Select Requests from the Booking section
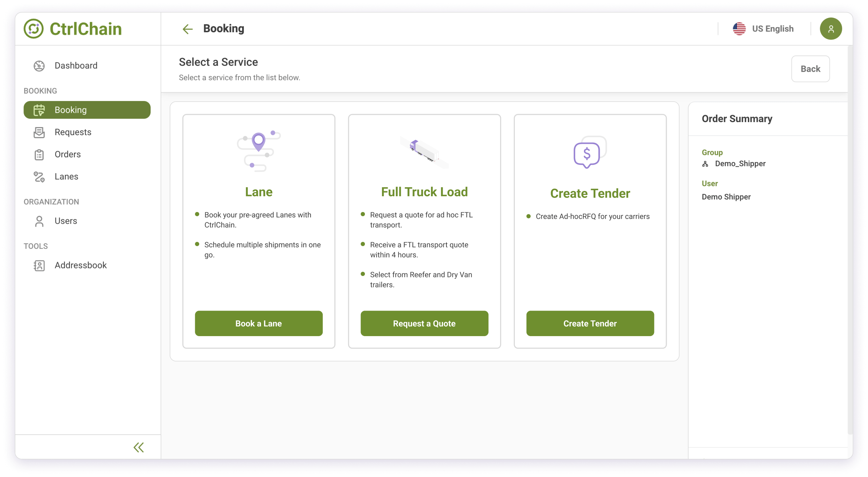The width and height of the screenshot is (868, 477). (73, 132)
